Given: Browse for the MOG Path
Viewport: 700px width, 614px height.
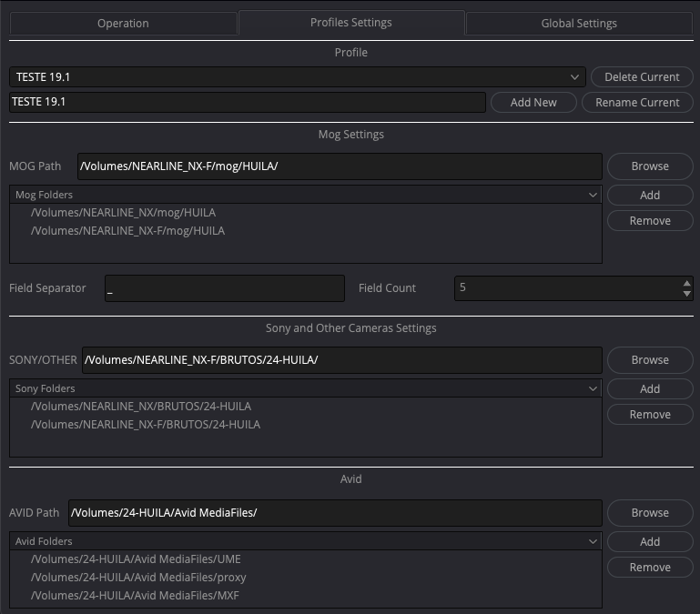Looking at the screenshot, I should pos(650,166).
